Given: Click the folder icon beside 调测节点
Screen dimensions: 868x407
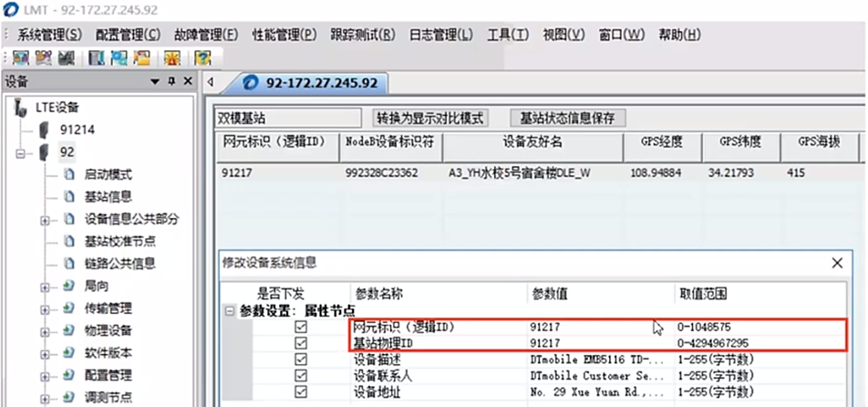Looking at the screenshot, I should click(x=68, y=398).
